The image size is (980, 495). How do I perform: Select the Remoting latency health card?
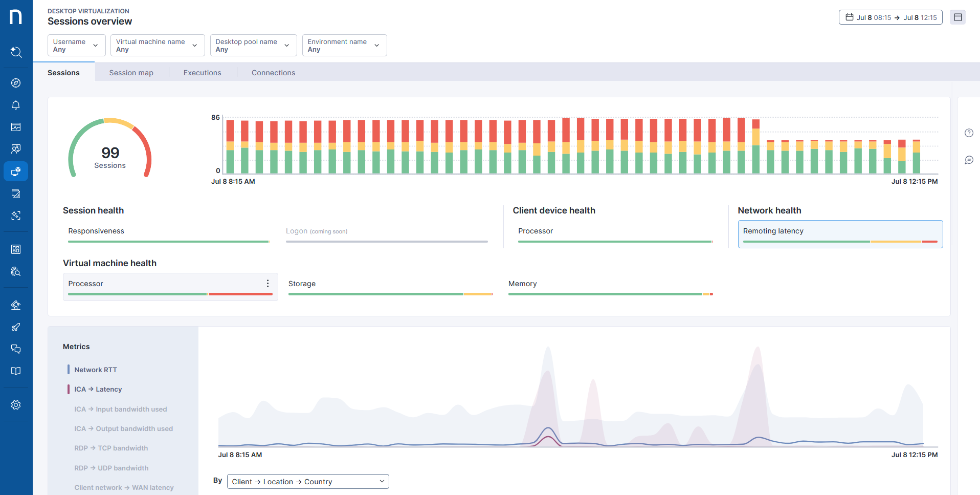click(x=840, y=233)
